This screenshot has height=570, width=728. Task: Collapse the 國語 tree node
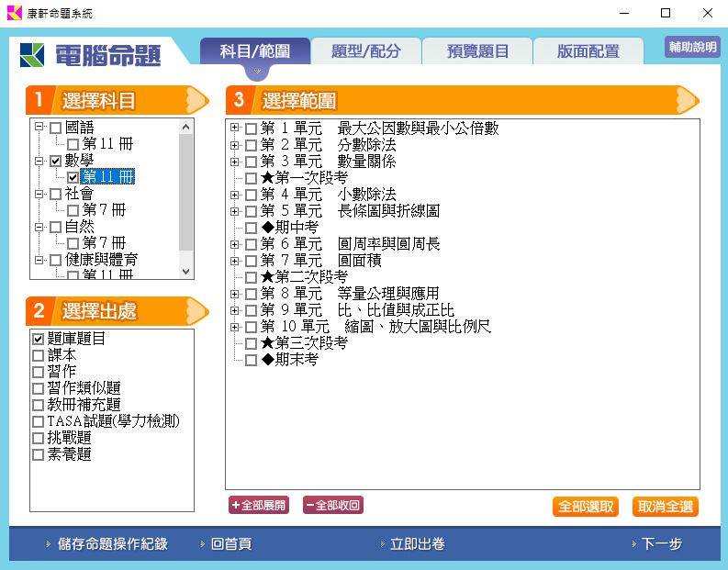(39, 127)
